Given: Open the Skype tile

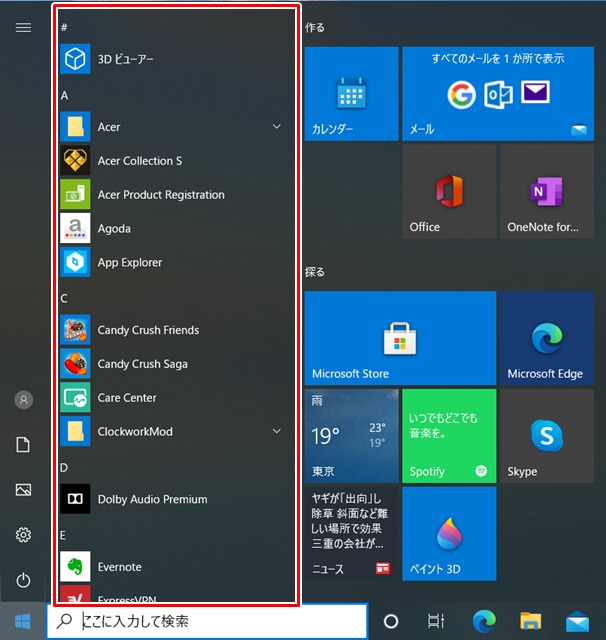Looking at the screenshot, I should click(x=547, y=436).
